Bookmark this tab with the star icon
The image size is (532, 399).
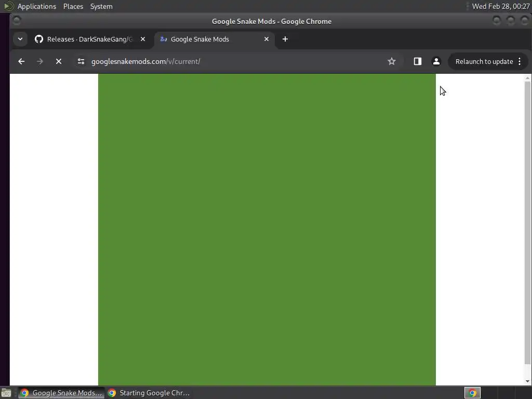[392, 61]
